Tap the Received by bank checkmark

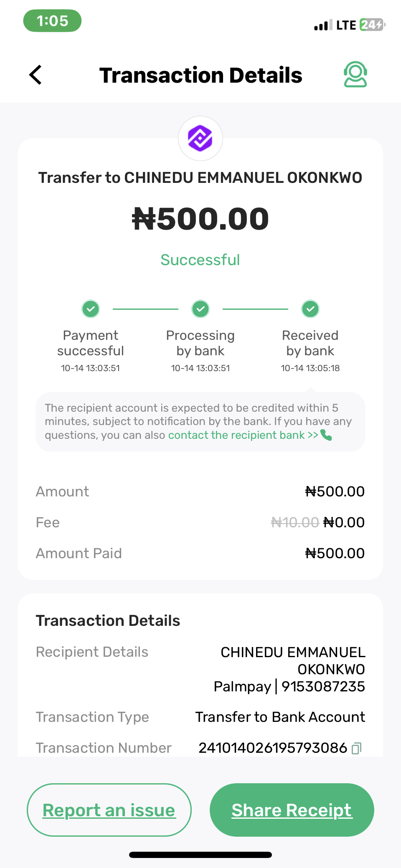click(310, 309)
